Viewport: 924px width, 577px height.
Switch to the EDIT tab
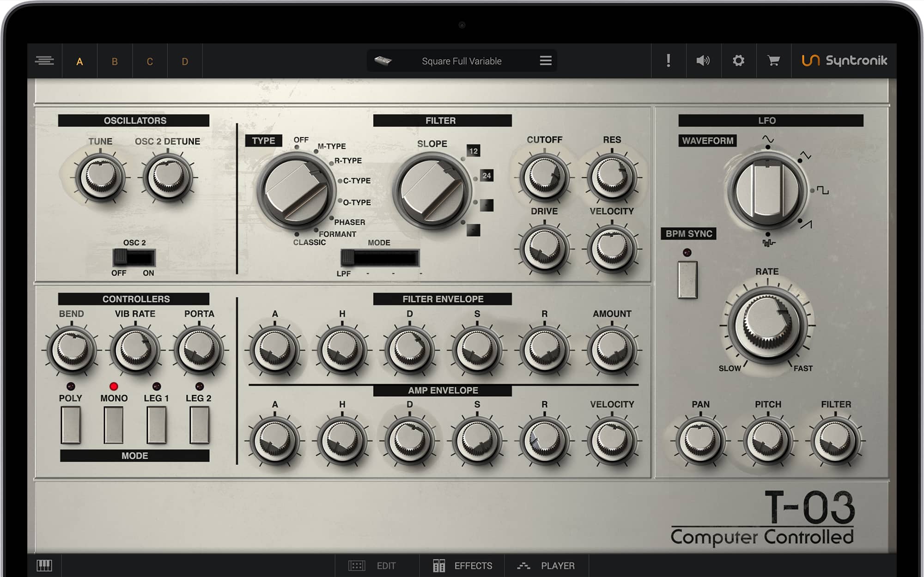[372, 565]
